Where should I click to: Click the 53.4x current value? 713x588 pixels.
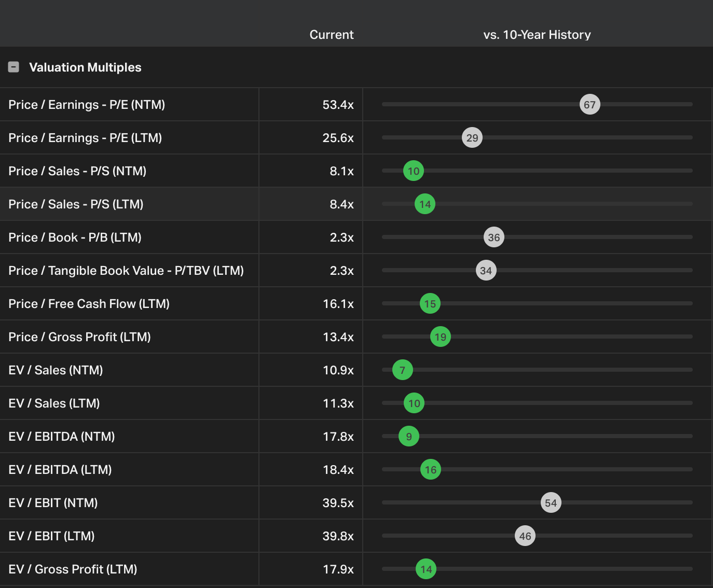pos(338,105)
